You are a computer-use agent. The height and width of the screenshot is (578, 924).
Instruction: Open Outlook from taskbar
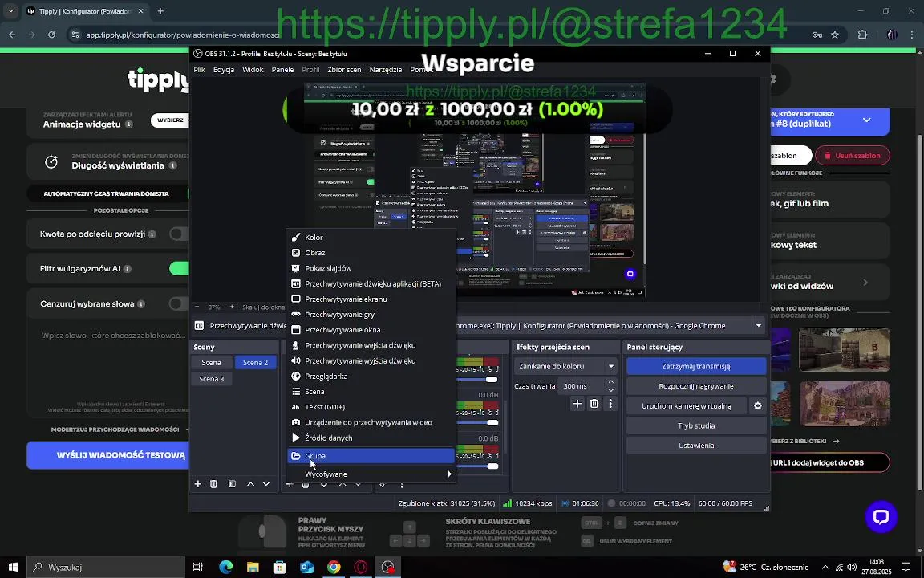306,567
